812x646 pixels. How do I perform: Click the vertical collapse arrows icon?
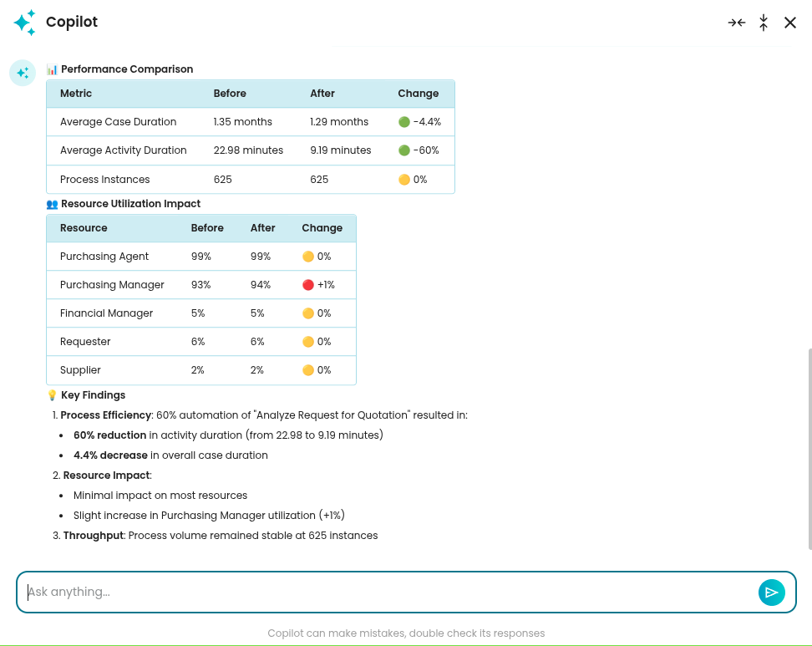(764, 23)
